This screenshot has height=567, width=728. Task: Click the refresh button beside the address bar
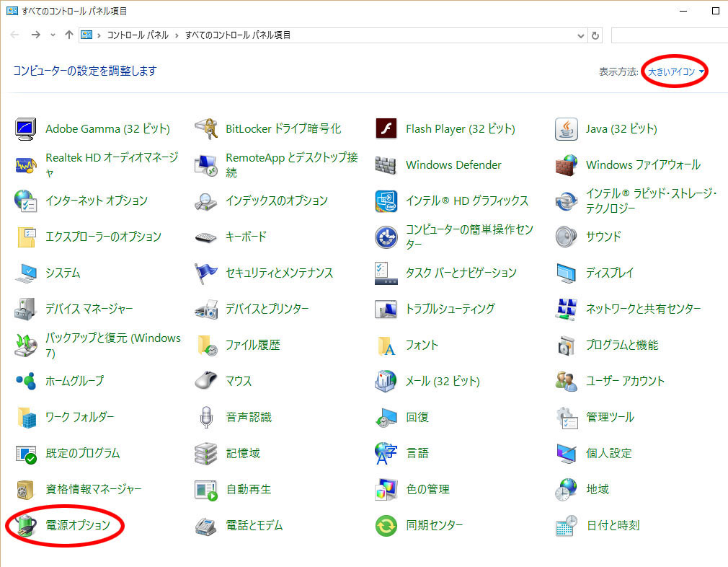595,35
